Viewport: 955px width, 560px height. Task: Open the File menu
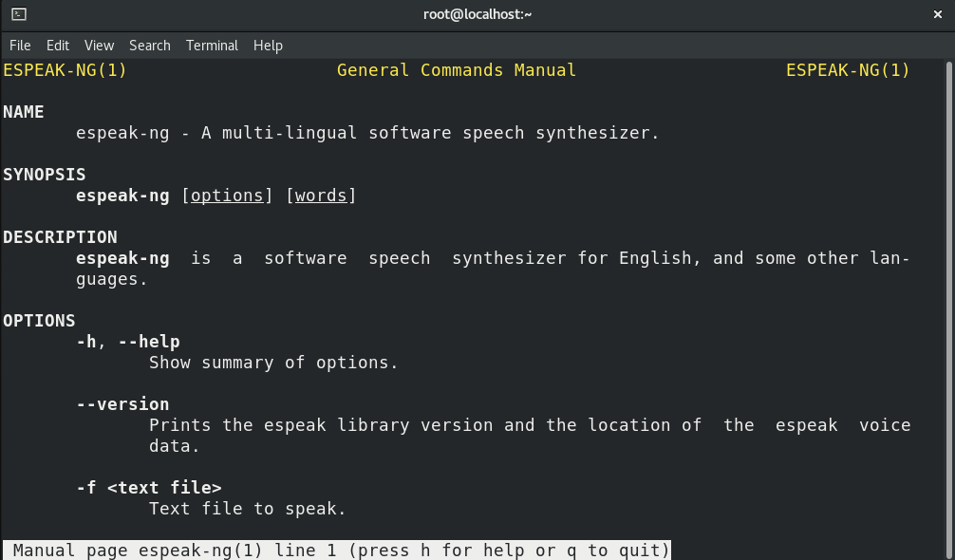(20, 45)
